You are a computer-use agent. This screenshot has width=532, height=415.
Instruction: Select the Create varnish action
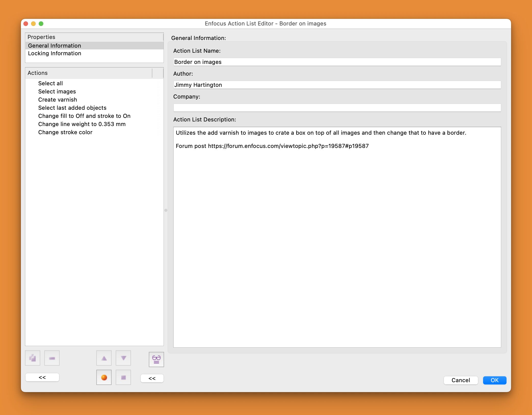58,100
